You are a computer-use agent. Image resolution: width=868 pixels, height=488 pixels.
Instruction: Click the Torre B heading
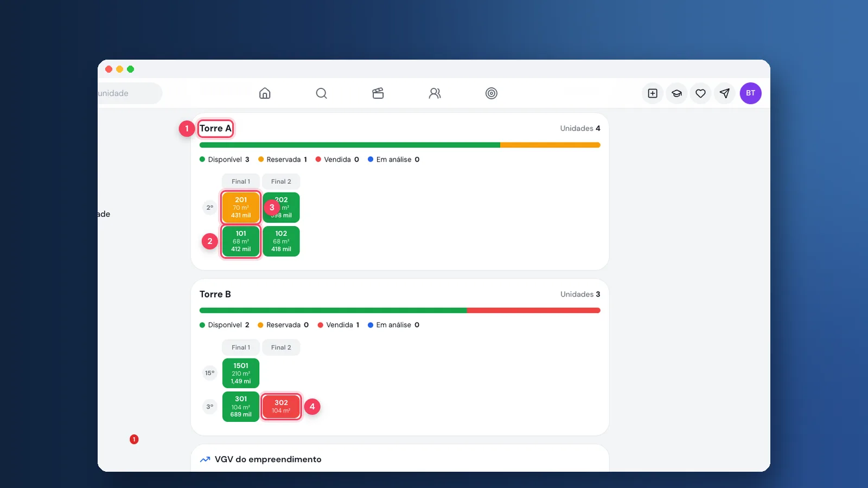[215, 294]
